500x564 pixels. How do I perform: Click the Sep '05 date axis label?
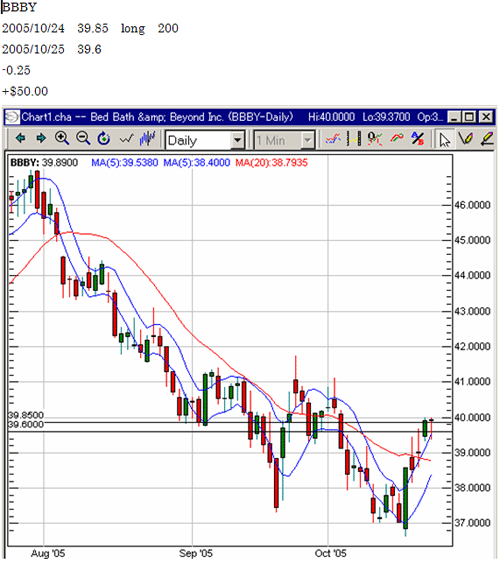coord(196,554)
